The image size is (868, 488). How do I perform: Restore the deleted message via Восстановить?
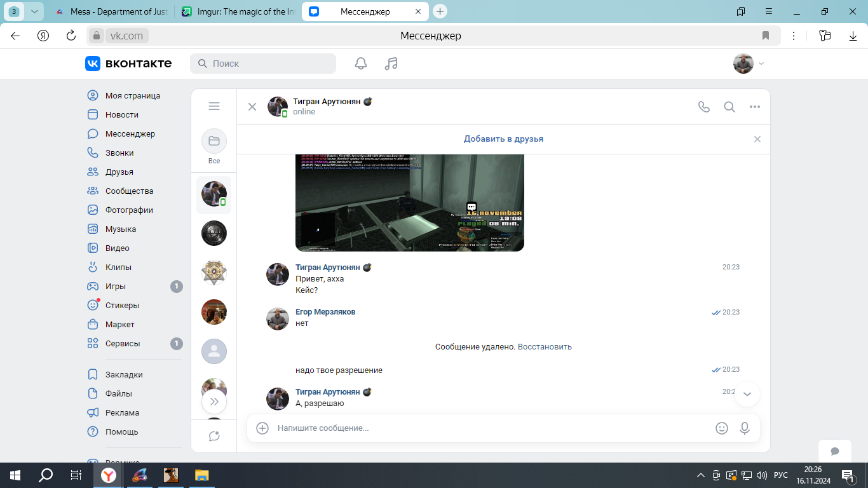point(545,347)
